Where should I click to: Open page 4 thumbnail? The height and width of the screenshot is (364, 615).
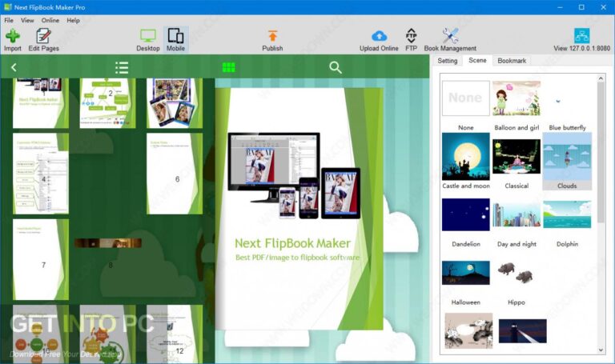40,174
